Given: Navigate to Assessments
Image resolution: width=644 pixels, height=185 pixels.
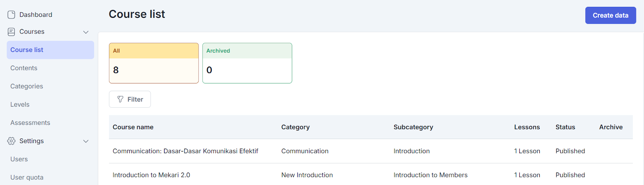Looking at the screenshot, I should tap(30, 123).
